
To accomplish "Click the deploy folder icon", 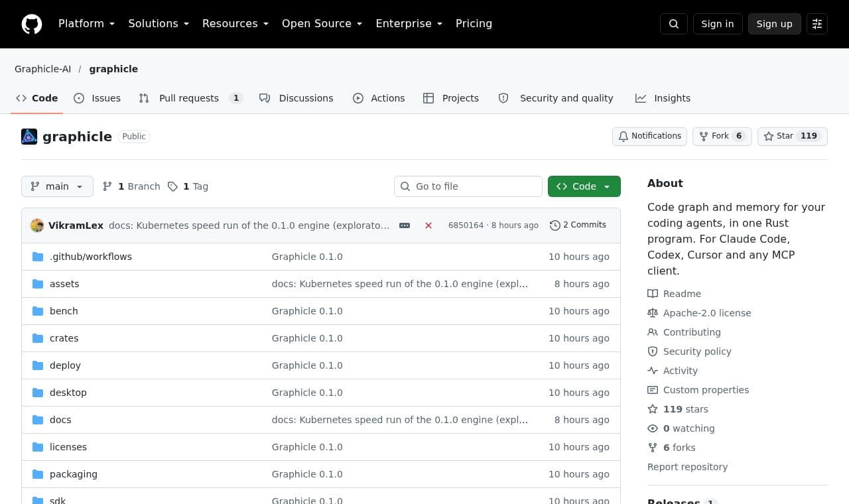I will pyautogui.click(x=38, y=365).
